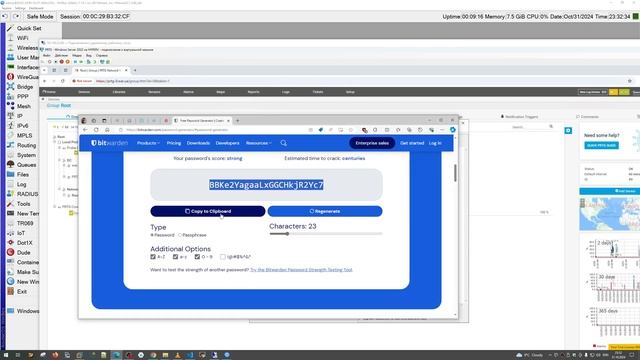Screen dimensions: 640x360
Task: Toggle the a-z lowercase checkbox
Action: 176,257
